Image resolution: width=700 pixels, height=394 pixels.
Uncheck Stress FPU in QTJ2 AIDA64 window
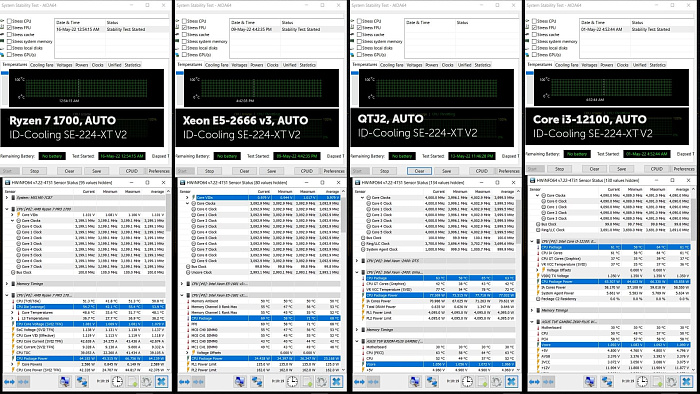pos(359,28)
